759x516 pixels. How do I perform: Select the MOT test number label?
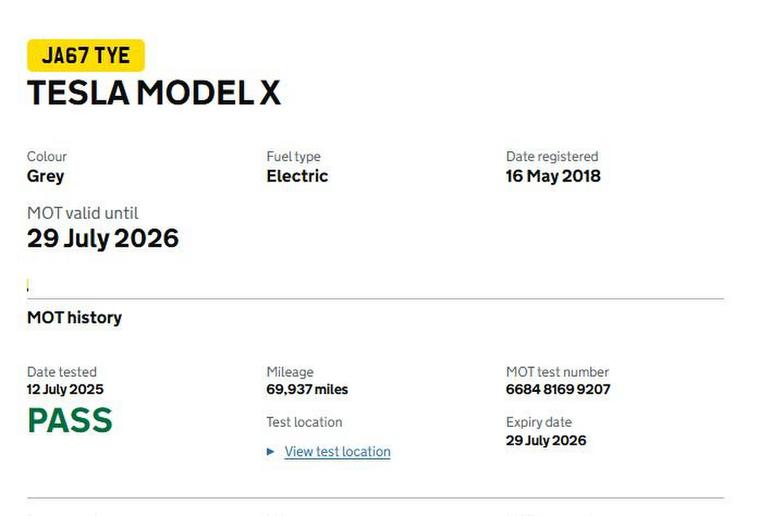(557, 372)
